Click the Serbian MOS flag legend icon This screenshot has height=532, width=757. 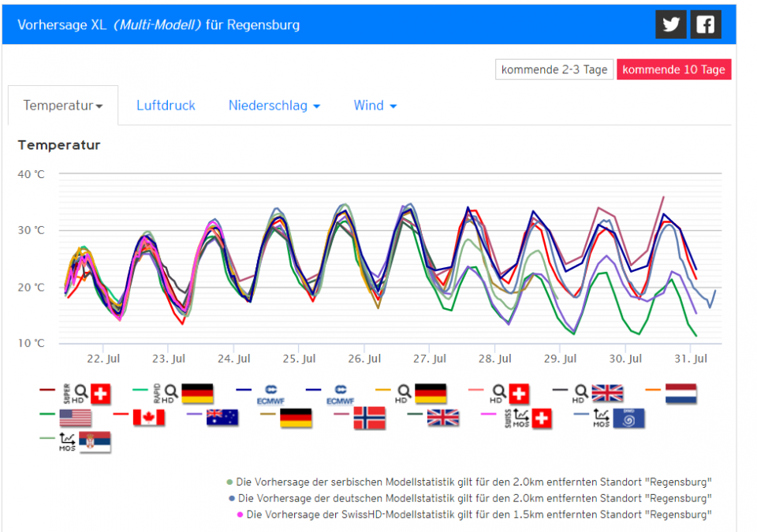94,442
